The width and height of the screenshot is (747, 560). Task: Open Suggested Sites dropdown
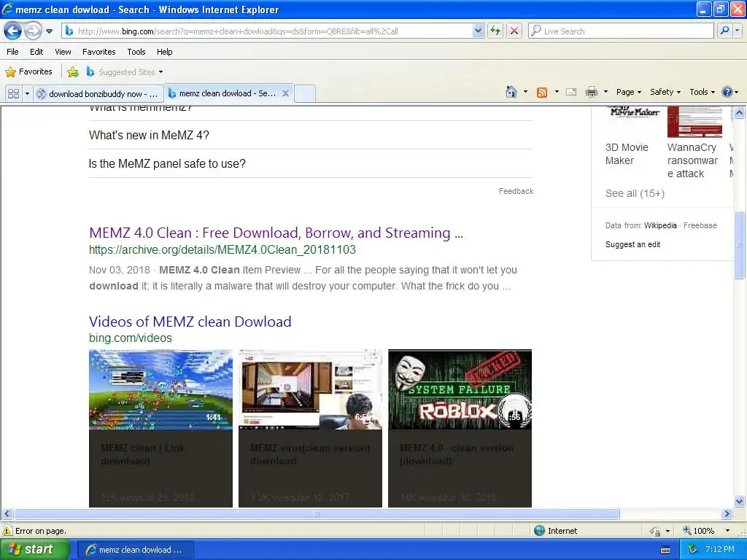(125, 72)
